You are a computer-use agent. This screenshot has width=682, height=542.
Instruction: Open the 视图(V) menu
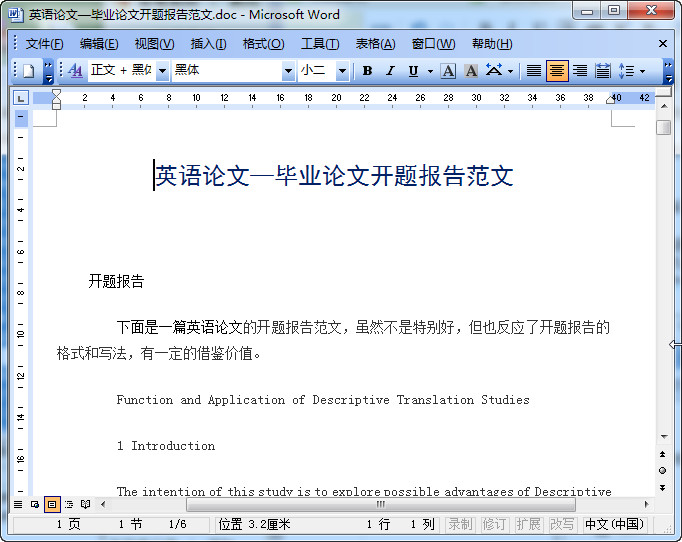click(154, 44)
